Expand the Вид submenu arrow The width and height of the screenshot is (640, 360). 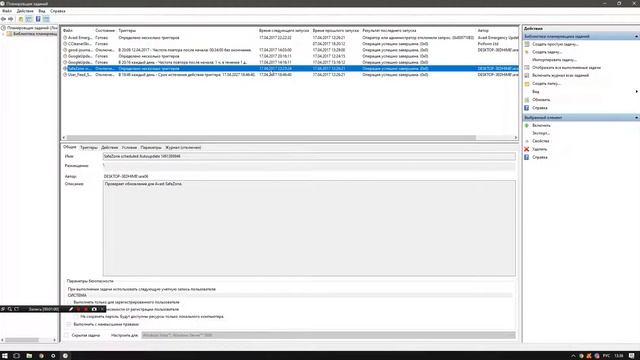pyautogui.click(x=636, y=91)
